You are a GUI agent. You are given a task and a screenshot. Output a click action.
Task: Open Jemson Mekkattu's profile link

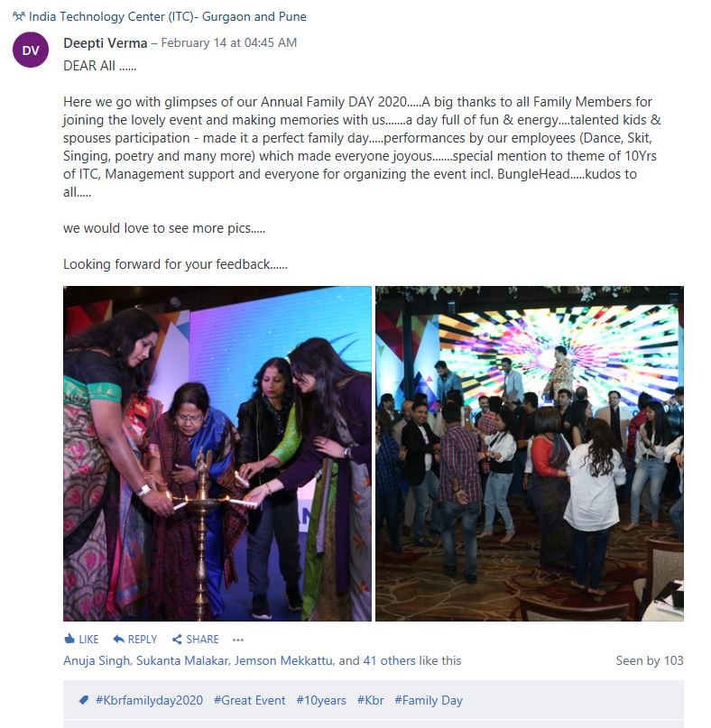283,660
